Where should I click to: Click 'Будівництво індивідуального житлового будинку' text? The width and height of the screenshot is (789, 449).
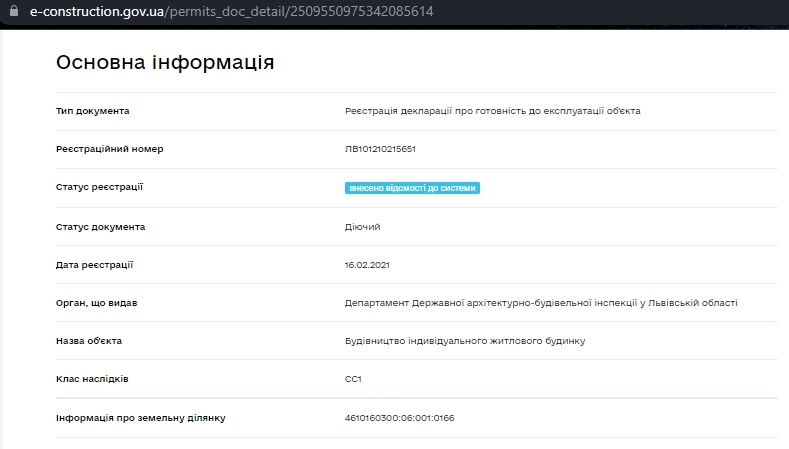click(x=465, y=341)
